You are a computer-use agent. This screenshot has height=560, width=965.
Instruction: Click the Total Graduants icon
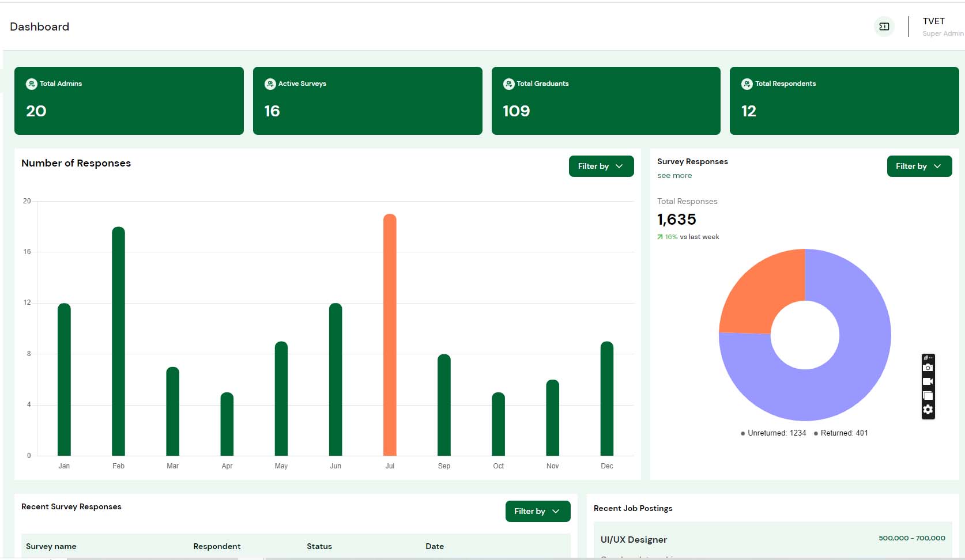(x=508, y=84)
